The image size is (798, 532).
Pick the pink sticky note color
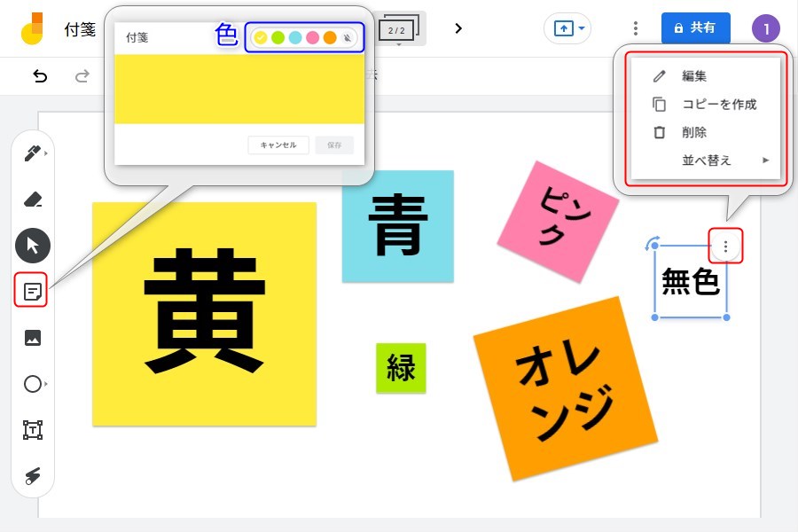click(312, 37)
